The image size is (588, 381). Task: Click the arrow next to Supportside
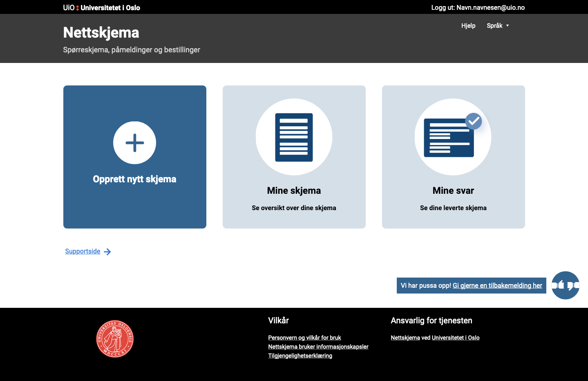click(x=107, y=252)
